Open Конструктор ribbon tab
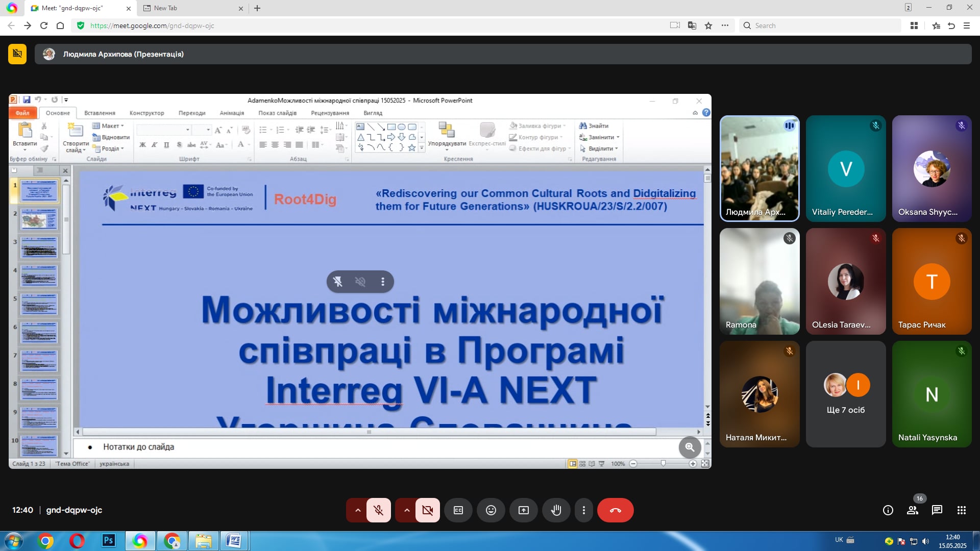 point(146,113)
